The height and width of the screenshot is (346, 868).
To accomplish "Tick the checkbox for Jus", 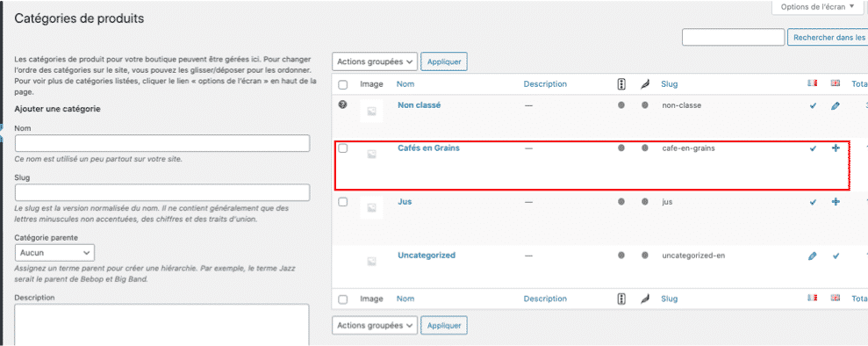I will click(342, 202).
